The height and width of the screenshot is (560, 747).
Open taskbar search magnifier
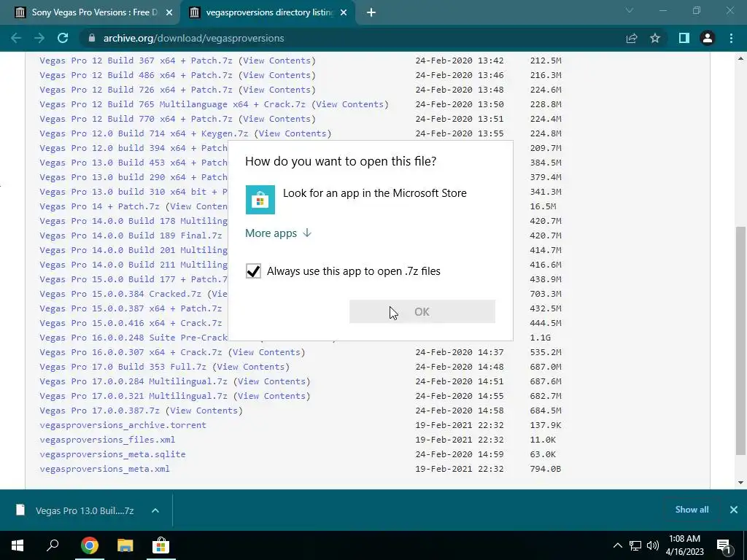click(53, 545)
